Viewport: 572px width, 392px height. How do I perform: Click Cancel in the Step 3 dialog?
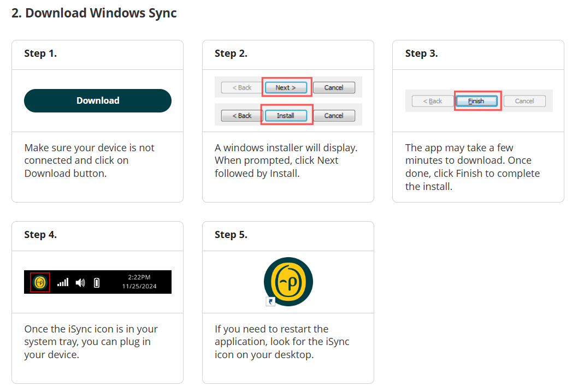524,100
